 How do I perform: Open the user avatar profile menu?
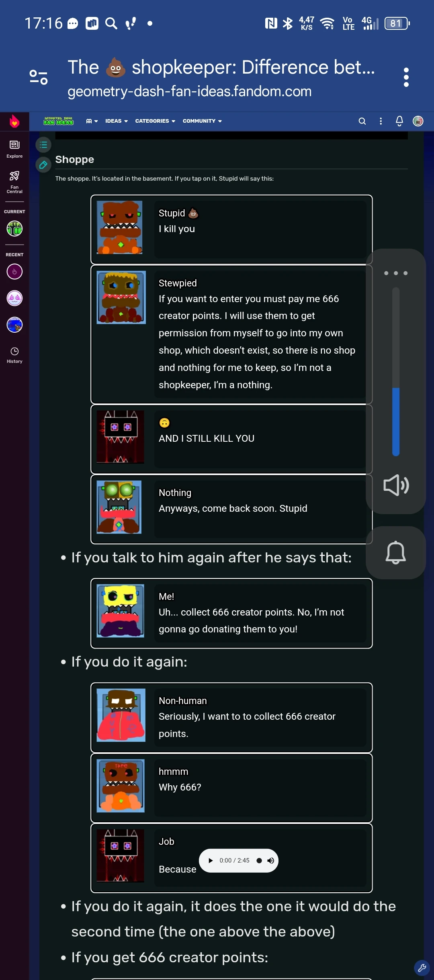point(418,121)
